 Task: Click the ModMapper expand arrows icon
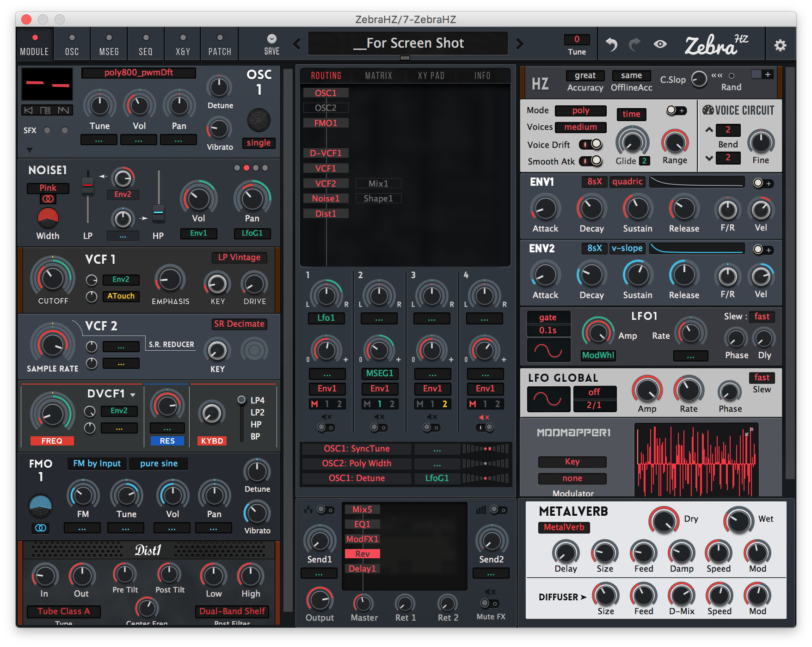749,432
